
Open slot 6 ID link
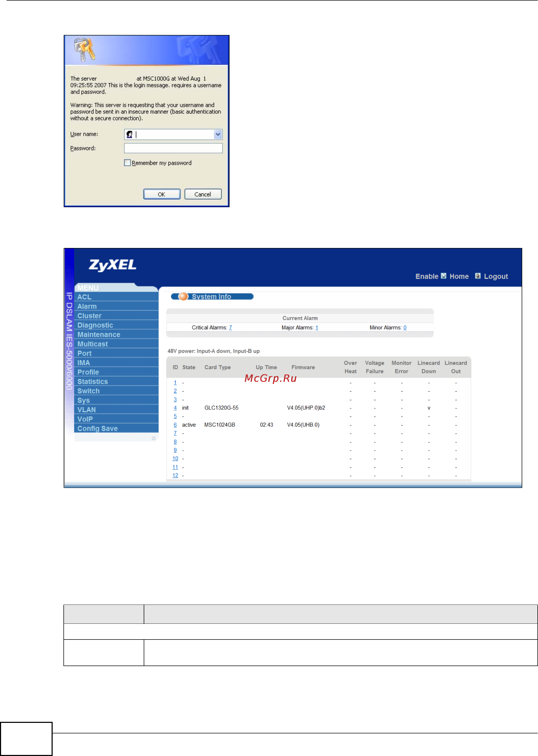(175, 425)
